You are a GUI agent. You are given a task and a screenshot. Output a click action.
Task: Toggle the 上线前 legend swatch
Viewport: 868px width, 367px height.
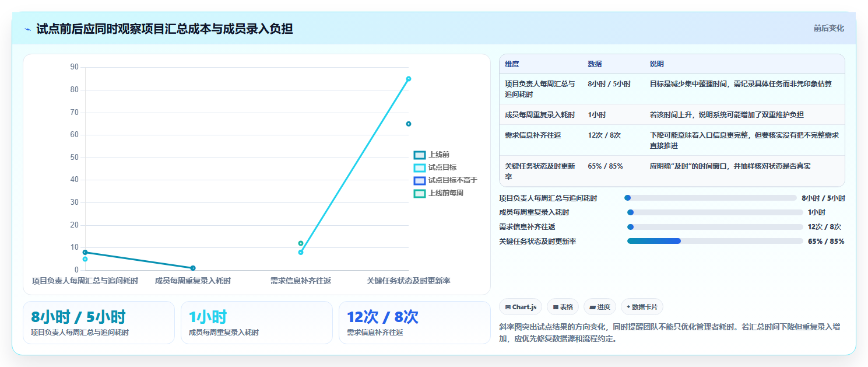coord(419,155)
